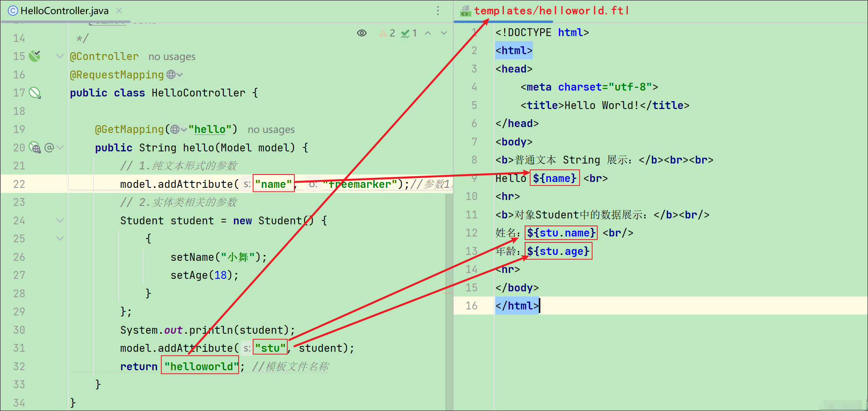Open the editor tab options three-dot menu
The image size is (868, 411).
point(438,11)
